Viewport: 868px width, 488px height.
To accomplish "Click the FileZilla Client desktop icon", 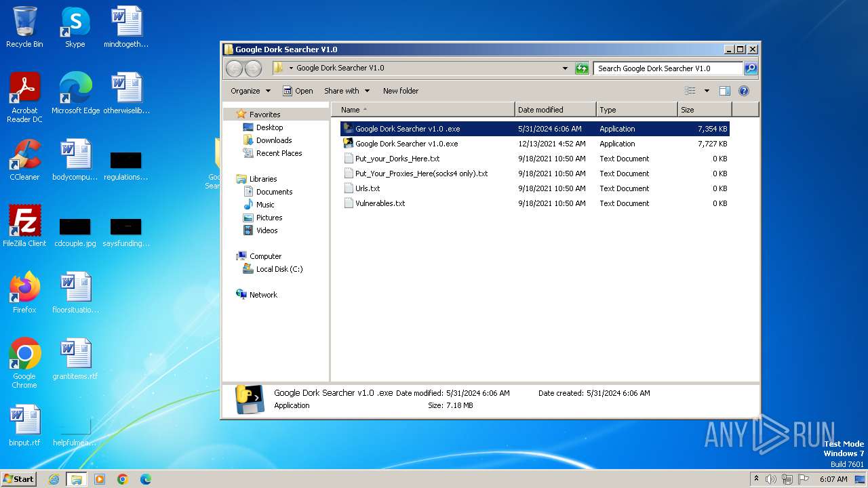I will (24, 226).
